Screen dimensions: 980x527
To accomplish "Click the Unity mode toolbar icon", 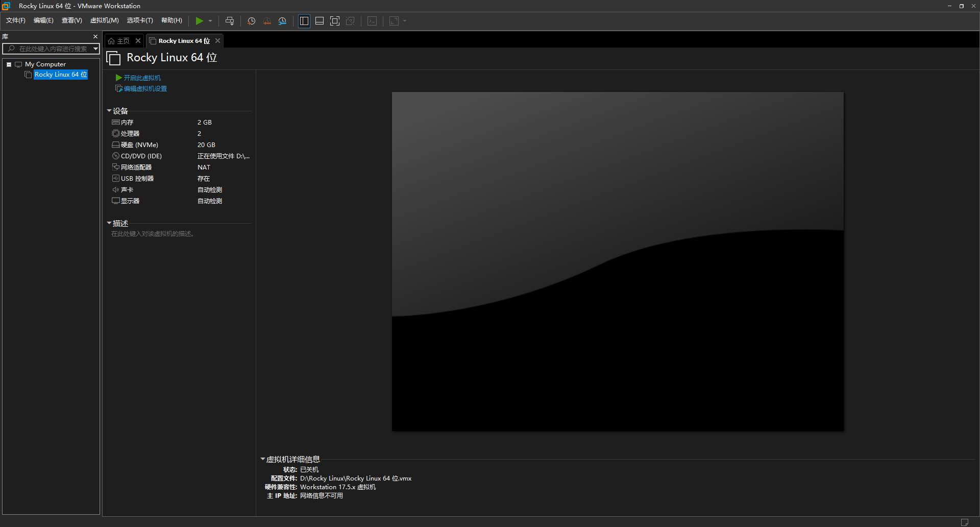I will 350,21.
